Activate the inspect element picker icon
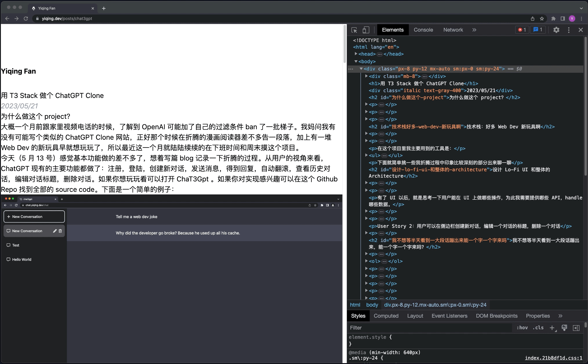Viewport: 588px width, 364px height. click(x=354, y=30)
